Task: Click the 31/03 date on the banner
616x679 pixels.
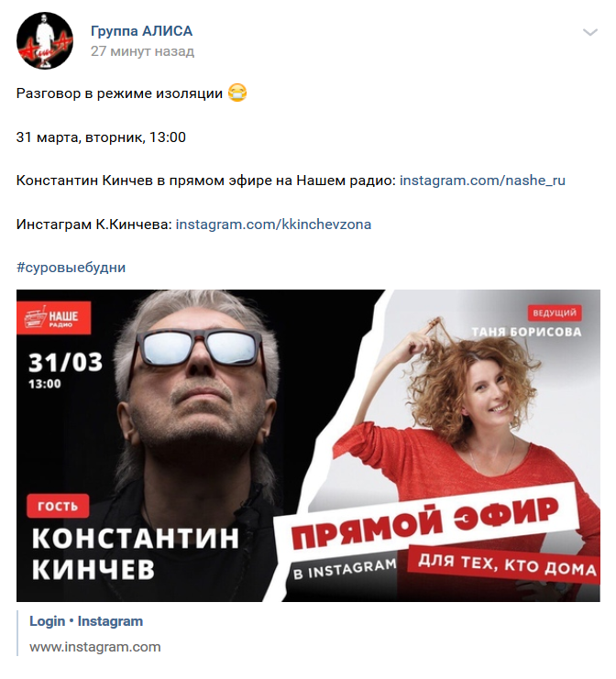Action: 66,363
